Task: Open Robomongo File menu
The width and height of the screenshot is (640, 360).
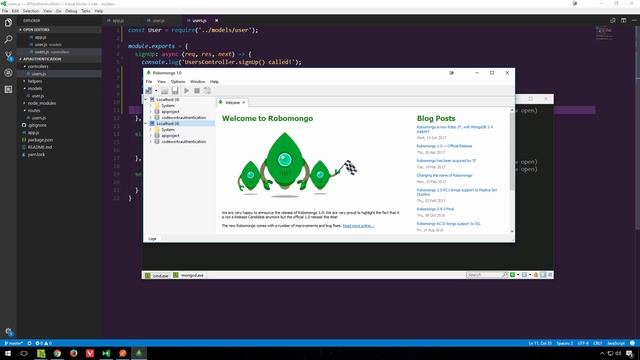Action: coord(149,82)
